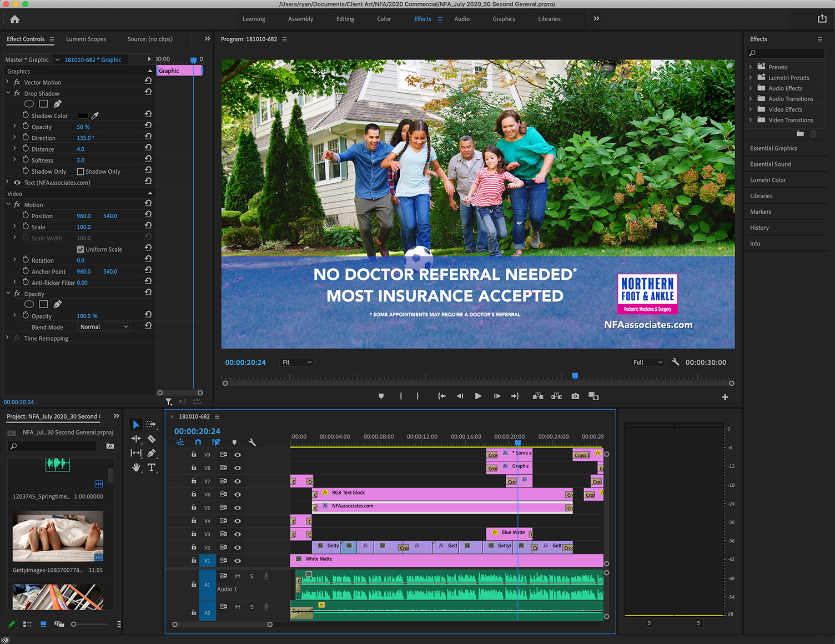Expand Video Transitions folder
Viewport: 835px width, 644px height.
pyautogui.click(x=751, y=120)
